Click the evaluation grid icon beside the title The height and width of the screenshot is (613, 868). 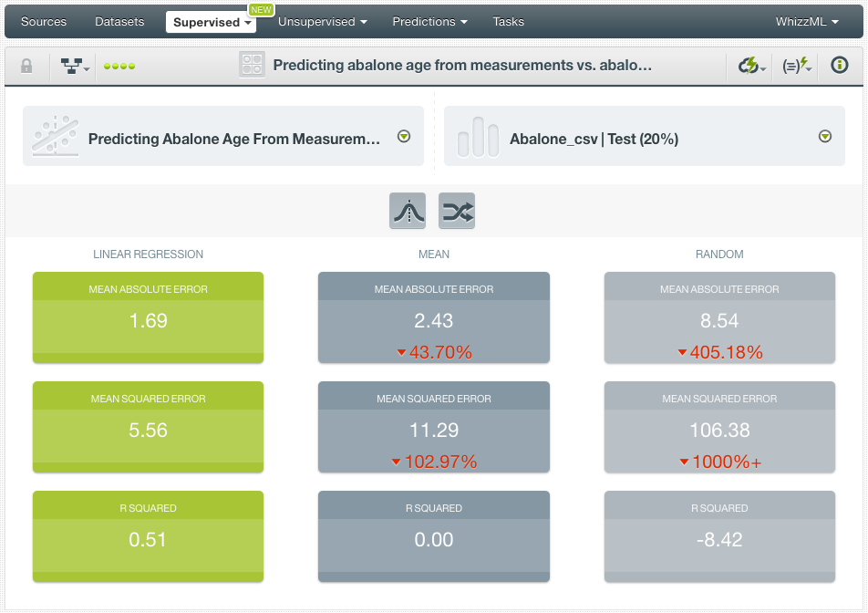pyautogui.click(x=252, y=65)
